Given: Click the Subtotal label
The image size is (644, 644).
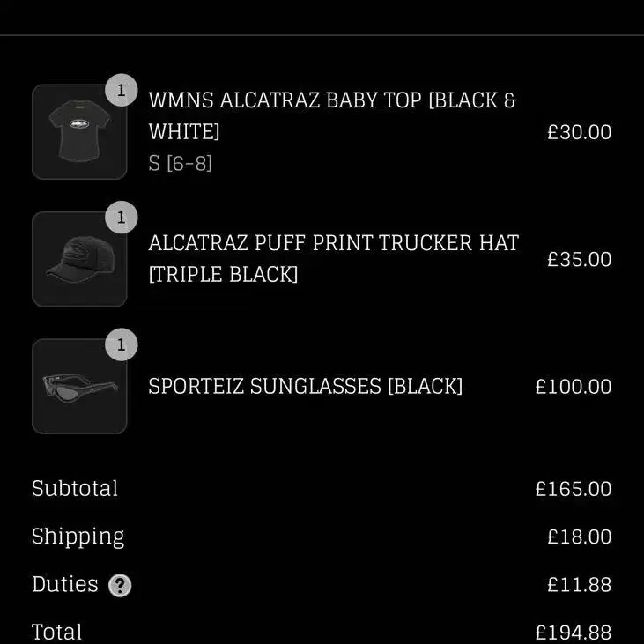Looking at the screenshot, I should (75, 488).
